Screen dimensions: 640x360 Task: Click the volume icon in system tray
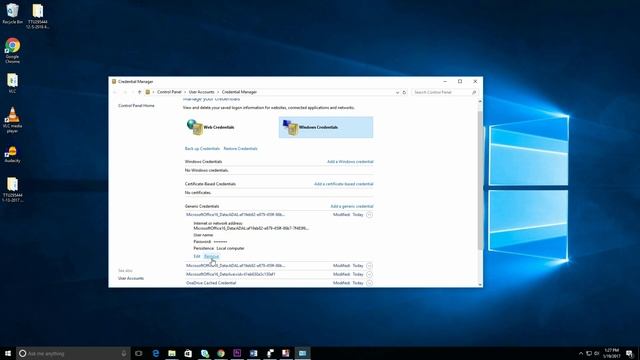click(x=597, y=353)
